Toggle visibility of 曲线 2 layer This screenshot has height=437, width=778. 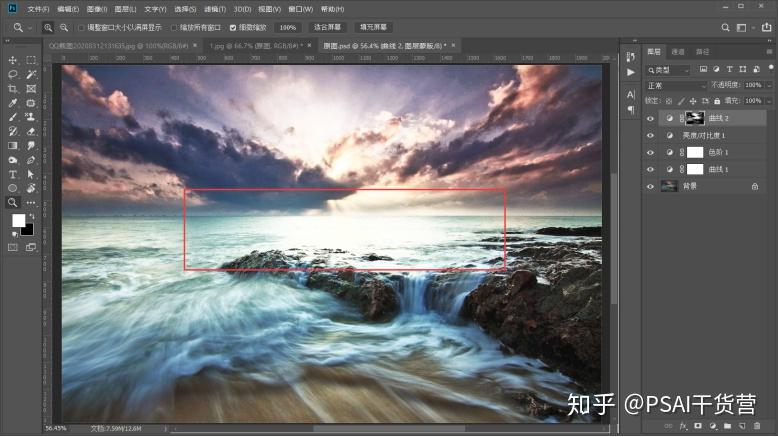(x=650, y=119)
